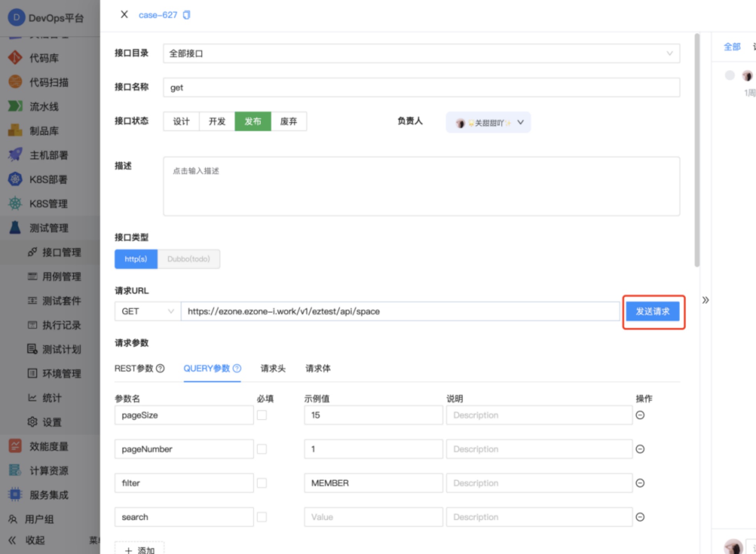Click 添加 to add a new parameter
Screen dimensions: 756x554
139,549
